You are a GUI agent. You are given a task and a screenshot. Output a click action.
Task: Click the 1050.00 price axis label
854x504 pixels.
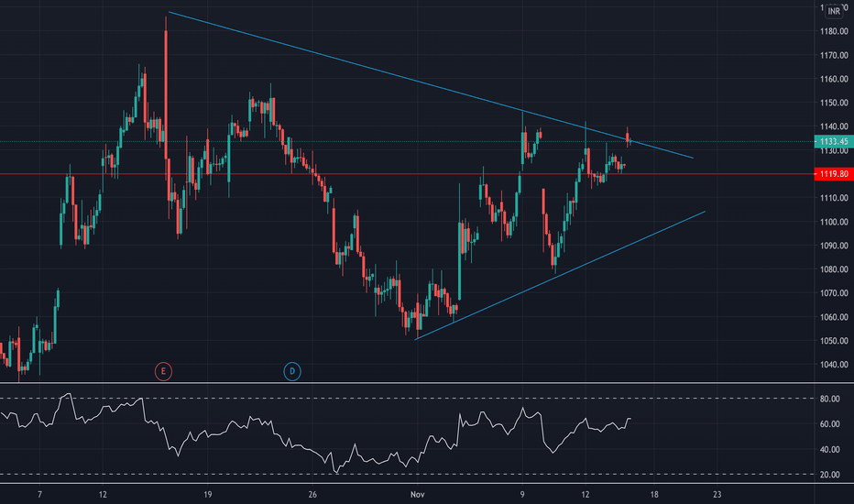point(834,341)
